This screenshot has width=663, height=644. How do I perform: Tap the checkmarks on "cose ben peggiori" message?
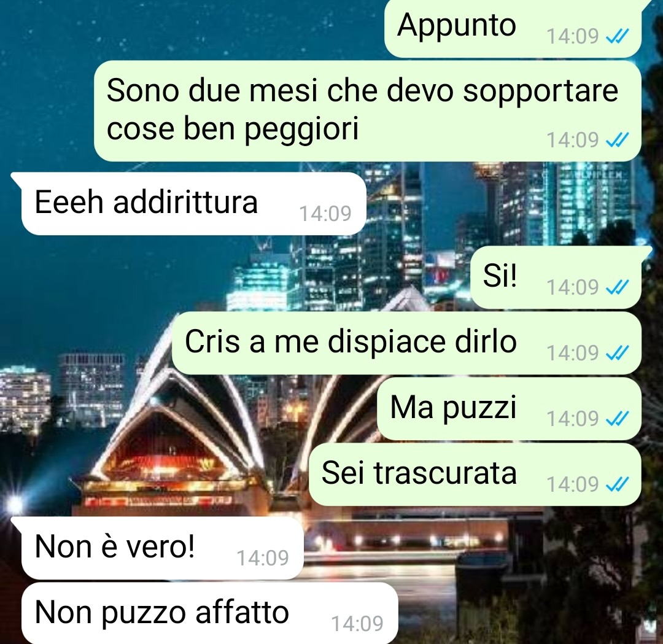coord(618,140)
